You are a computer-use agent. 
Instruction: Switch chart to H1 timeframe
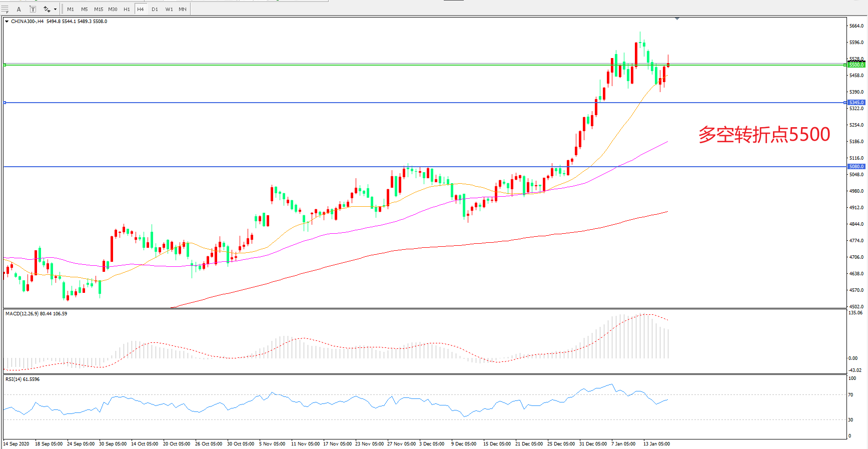(x=127, y=9)
